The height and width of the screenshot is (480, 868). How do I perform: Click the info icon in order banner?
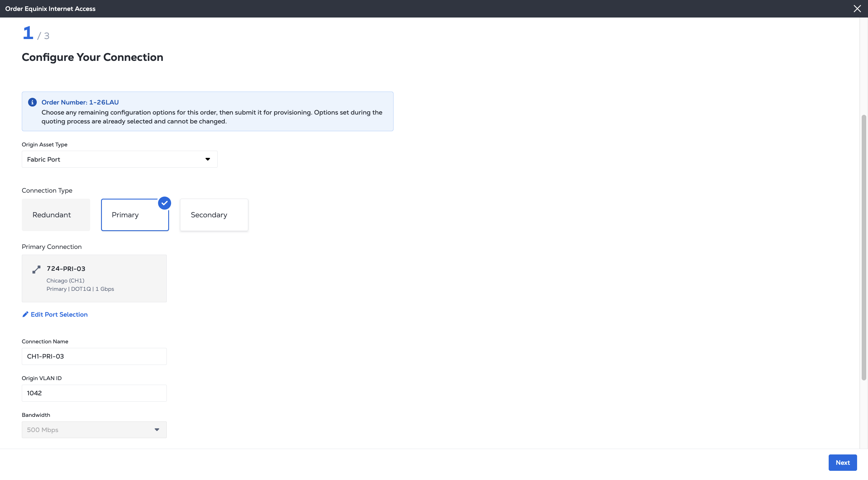[x=32, y=102]
